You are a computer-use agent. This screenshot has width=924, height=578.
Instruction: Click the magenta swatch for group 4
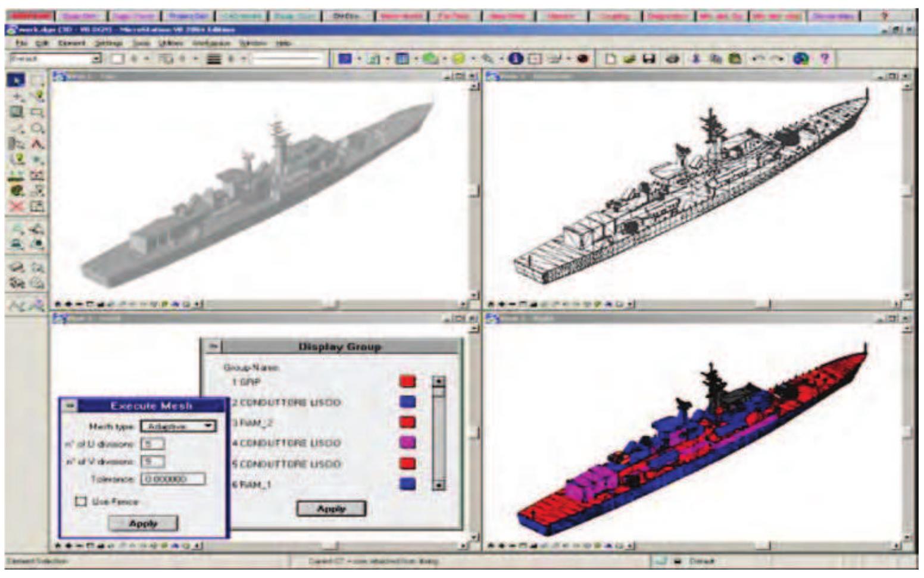[407, 442]
